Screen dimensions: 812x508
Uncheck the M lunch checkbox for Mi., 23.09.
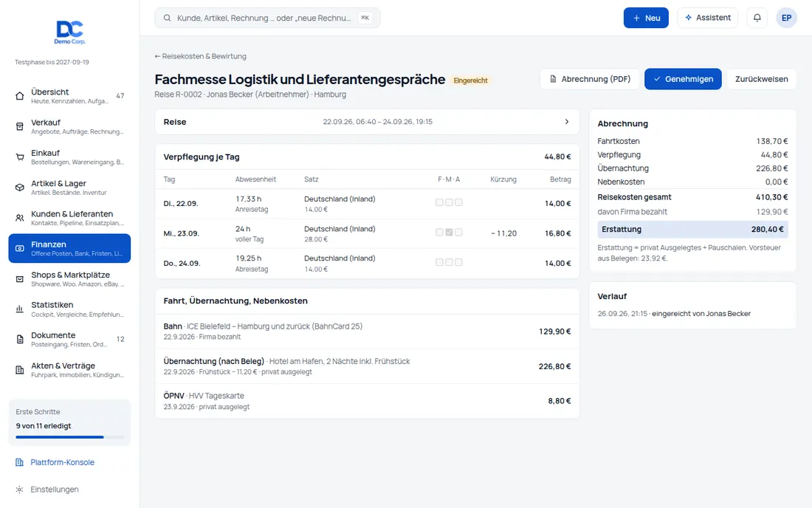(449, 233)
